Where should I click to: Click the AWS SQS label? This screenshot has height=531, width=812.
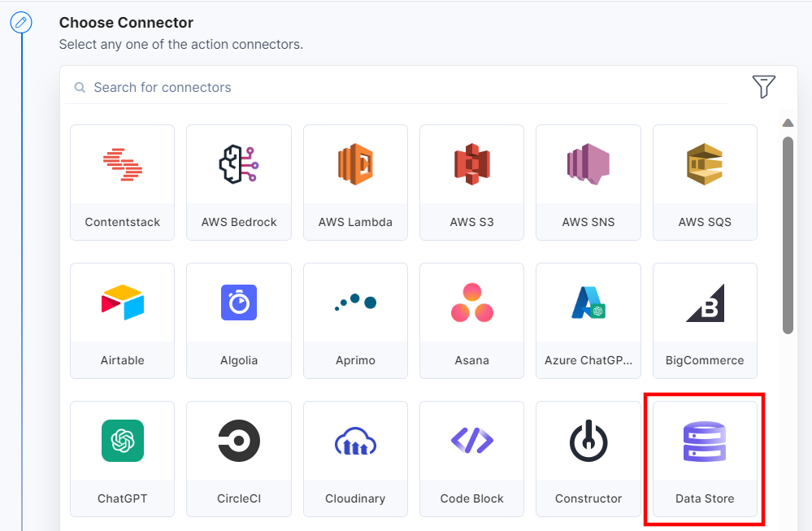point(705,222)
